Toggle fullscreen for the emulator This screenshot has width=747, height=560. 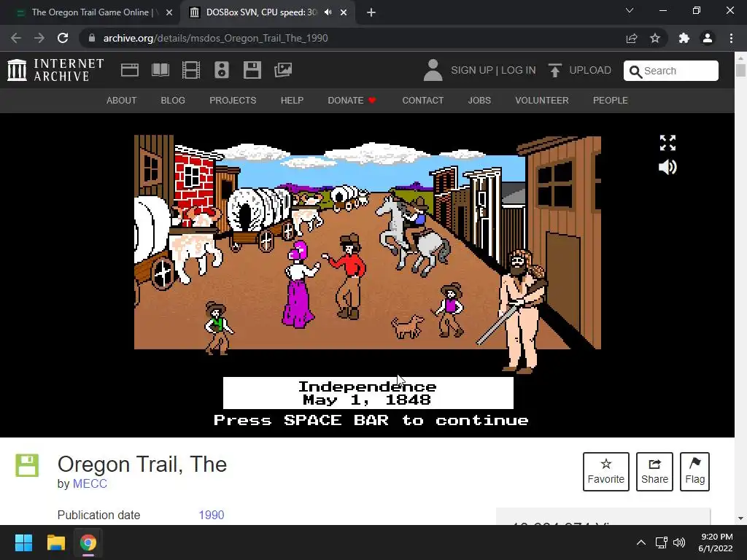point(667,142)
